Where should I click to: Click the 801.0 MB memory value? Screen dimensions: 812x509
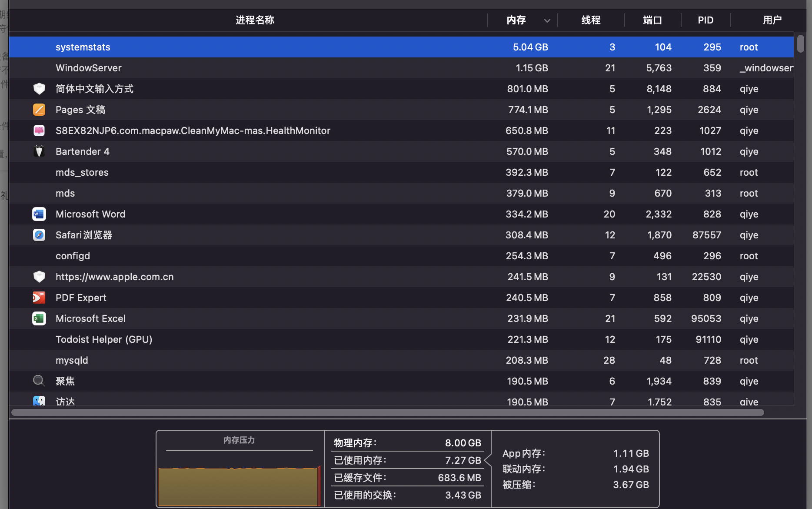point(528,89)
